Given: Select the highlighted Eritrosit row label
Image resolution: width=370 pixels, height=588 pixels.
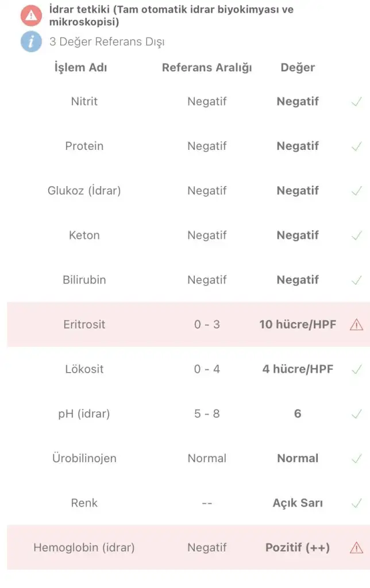Looking at the screenshot, I should click(x=84, y=324).
